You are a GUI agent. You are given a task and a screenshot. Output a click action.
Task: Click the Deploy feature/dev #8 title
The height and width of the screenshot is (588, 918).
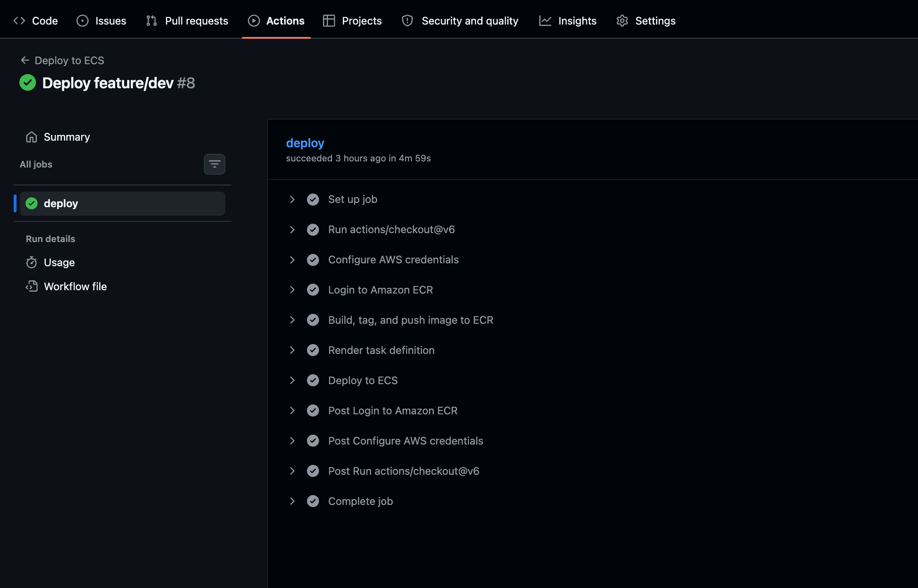tap(119, 83)
